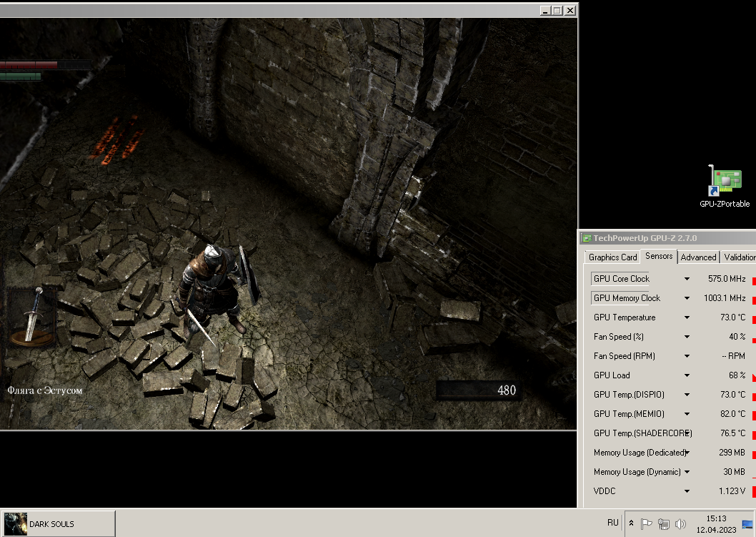Open GPU Temp.(SHADERCORE) sensor dropdown
Image resolution: width=756 pixels, height=537 pixels.
pyautogui.click(x=687, y=433)
